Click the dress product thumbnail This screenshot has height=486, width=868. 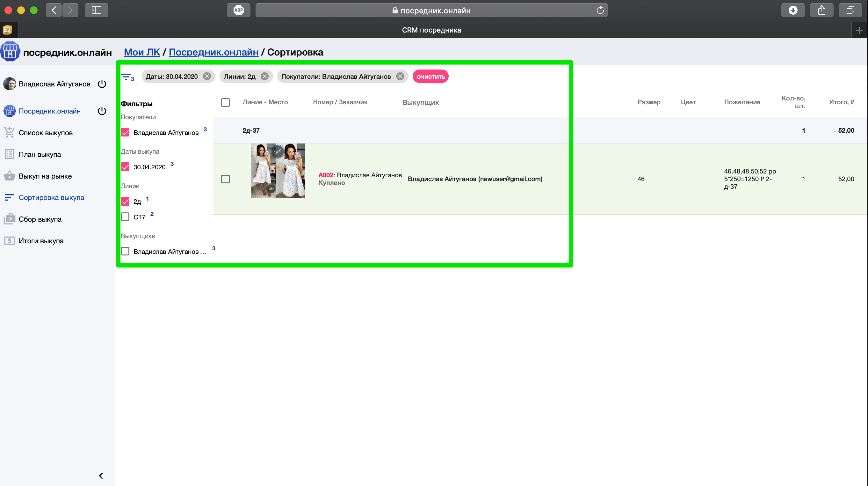278,171
